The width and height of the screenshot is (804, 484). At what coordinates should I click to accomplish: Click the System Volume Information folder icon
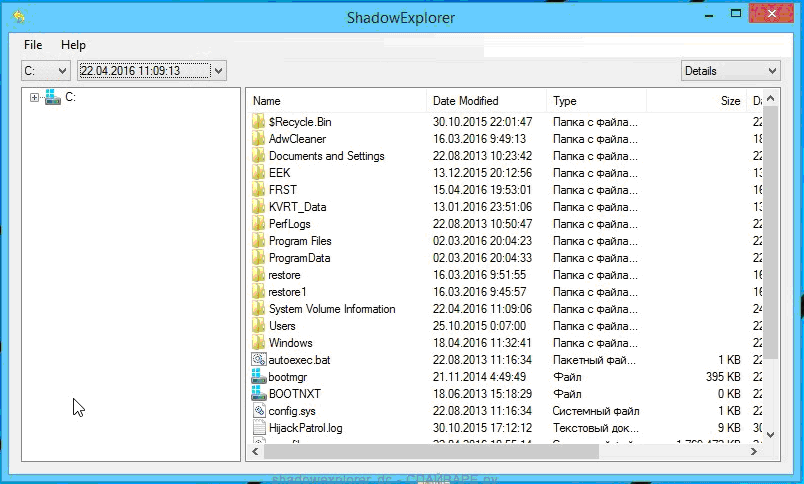258,309
